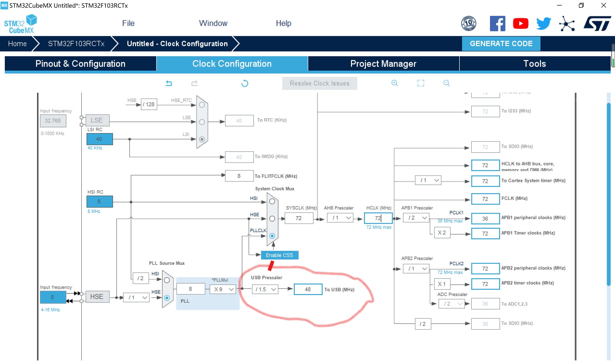The image size is (615, 364).
Task: Expand the USB Prescaler dropdown
Action: [265, 290]
